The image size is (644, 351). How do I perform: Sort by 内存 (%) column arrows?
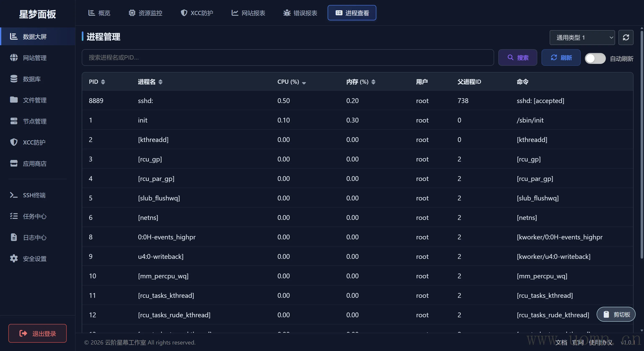(373, 82)
